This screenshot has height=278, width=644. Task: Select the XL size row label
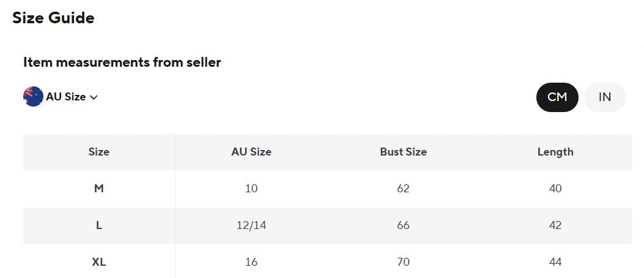click(99, 262)
